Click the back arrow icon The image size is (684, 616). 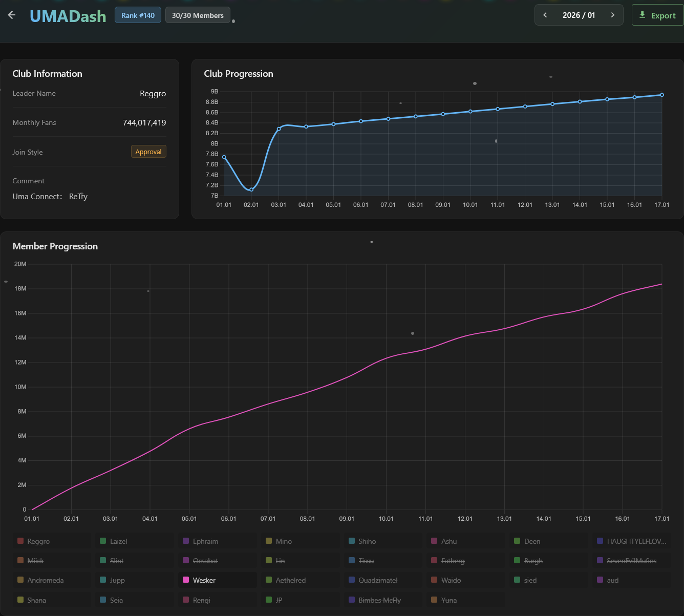12,15
